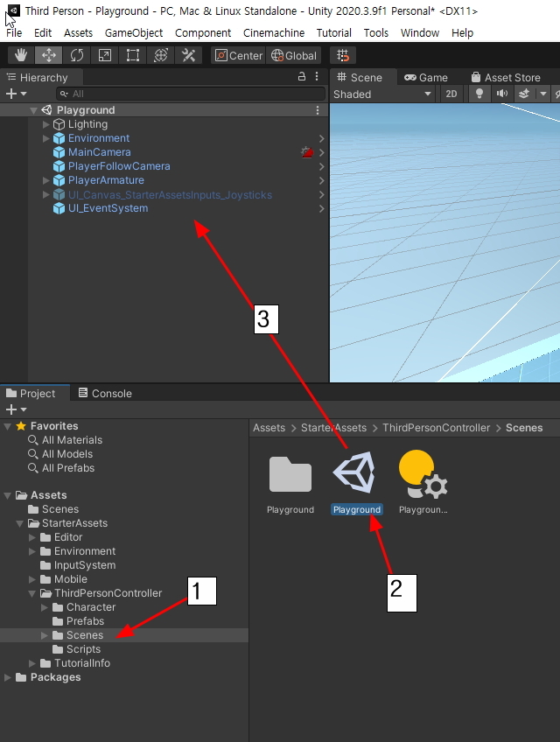The height and width of the screenshot is (742, 560).
Task: Toggle scene effects icon
Action: point(524,94)
